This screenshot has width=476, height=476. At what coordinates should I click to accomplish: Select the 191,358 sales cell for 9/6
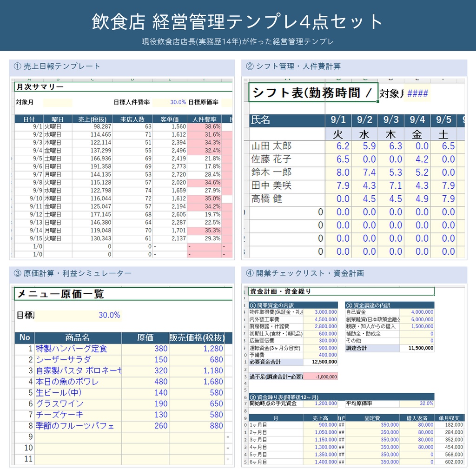93,166
